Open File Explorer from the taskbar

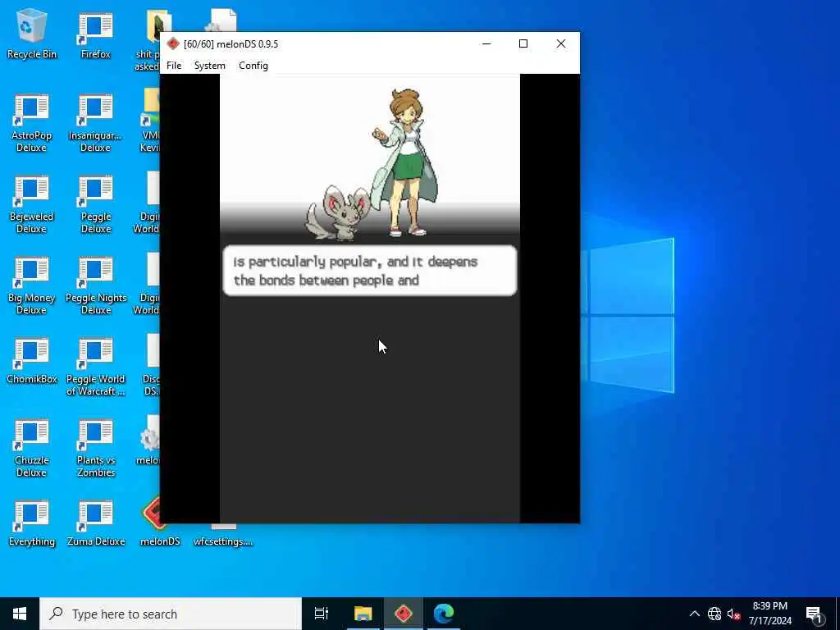click(x=363, y=614)
